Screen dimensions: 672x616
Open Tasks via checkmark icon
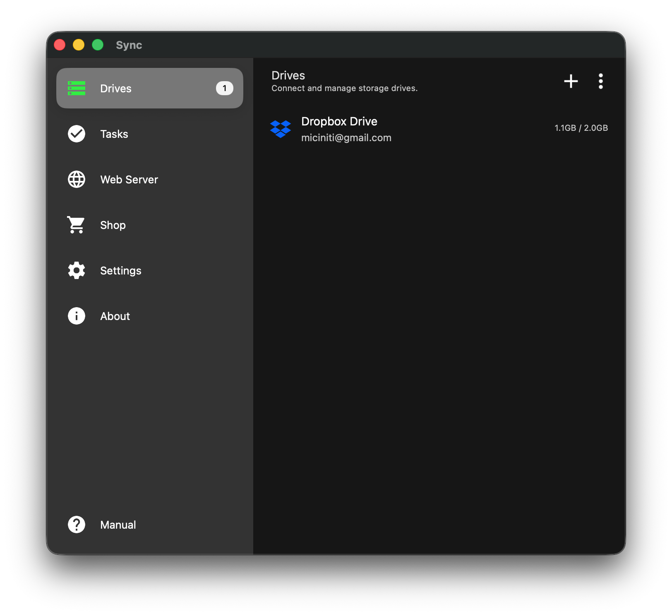coord(76,134)
